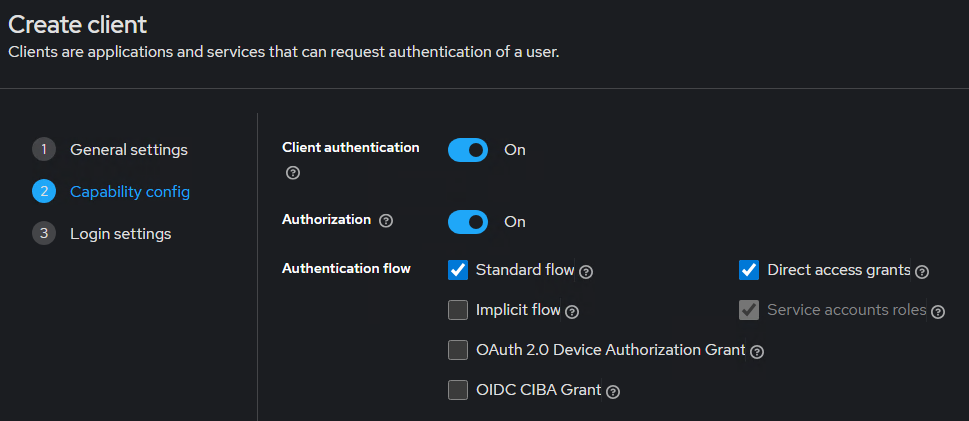Open help tooltip for Standard flow

click(x=587, y=271)
